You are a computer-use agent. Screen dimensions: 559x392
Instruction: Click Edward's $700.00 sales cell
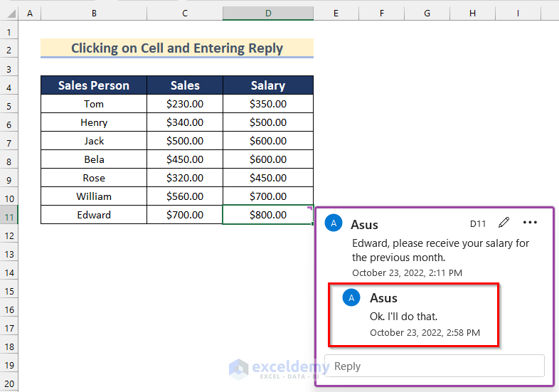click(x=185, y=215)
